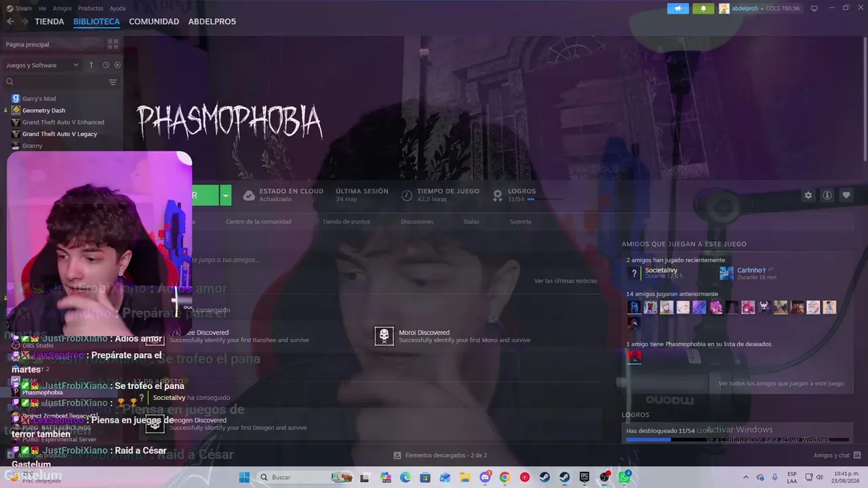Go to the COMUNIDAD tab
Viewport: 868px width, 488px height.
(154, 22)
